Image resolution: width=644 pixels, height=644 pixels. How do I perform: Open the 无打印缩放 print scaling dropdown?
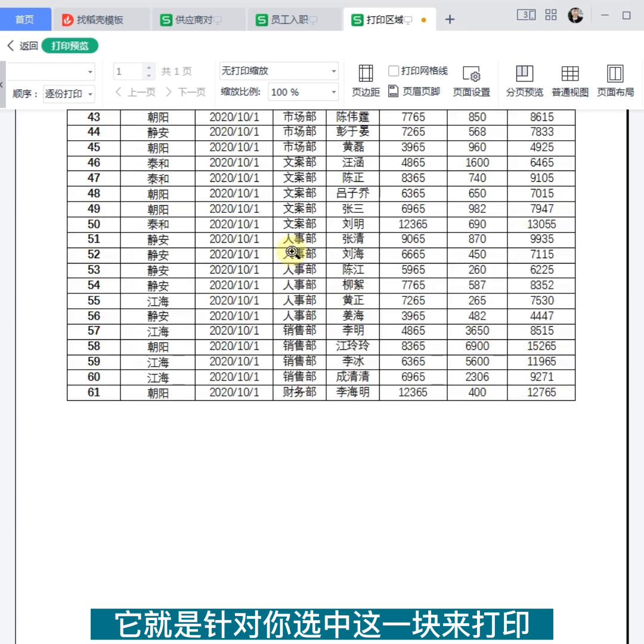pyautogui.click(x=278, y=70)
